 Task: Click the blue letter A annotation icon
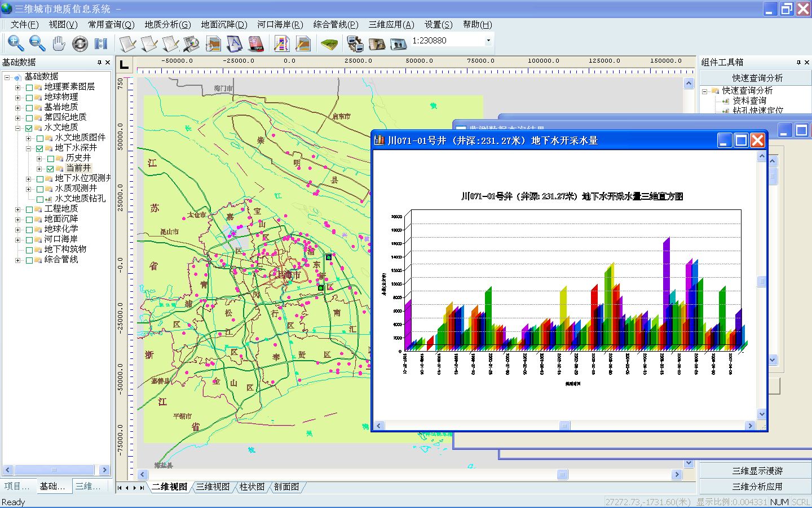pos(235,43)
